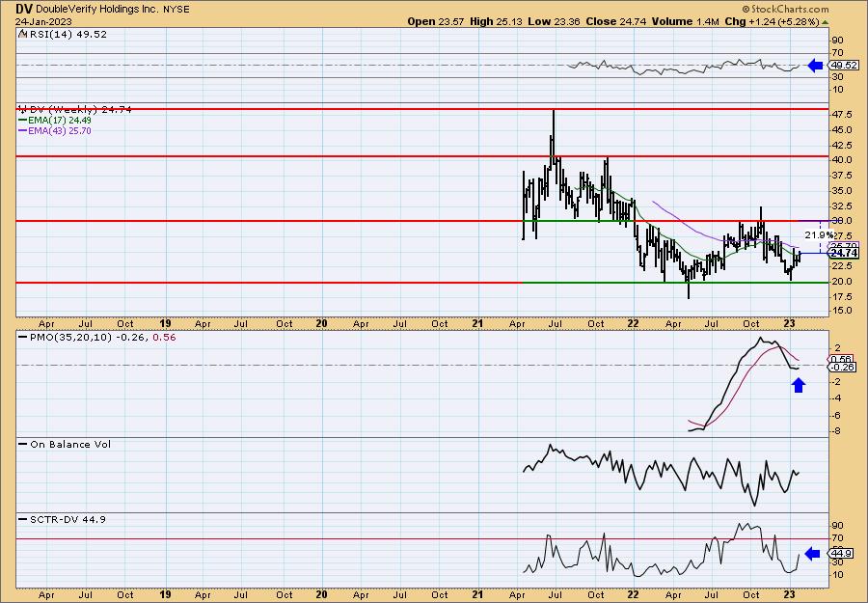
Task: Click the EMA(17) 24.49 legend entry
Action: click(x=59, y=121)
